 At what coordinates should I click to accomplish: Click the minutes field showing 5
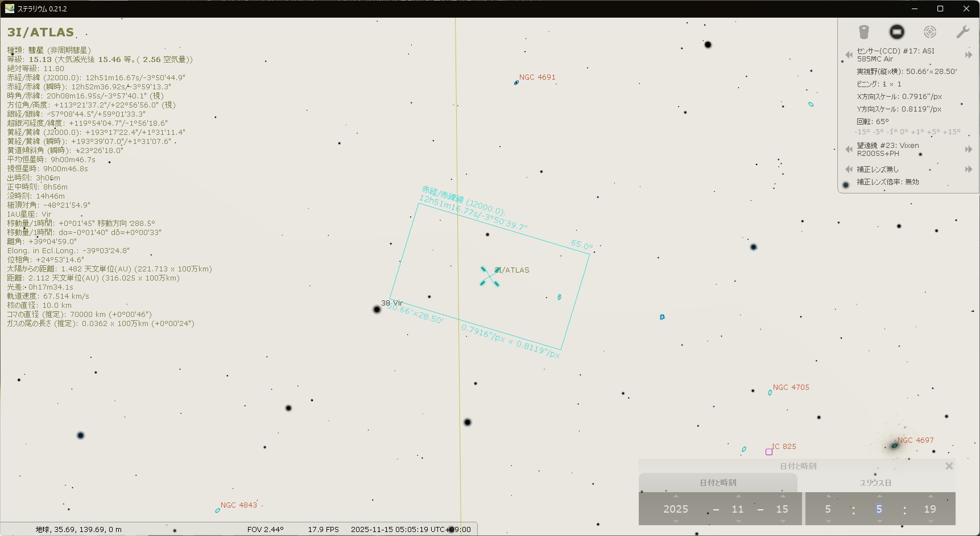pyautogui.click(x=879, y=509)
